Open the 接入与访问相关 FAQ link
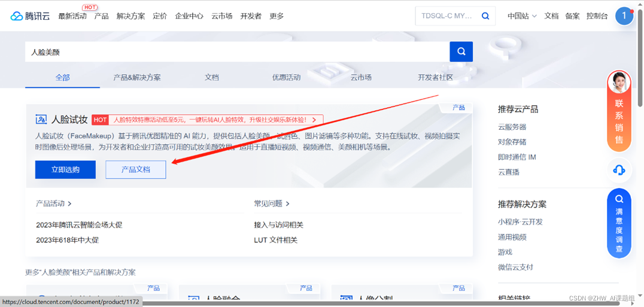 279,225
